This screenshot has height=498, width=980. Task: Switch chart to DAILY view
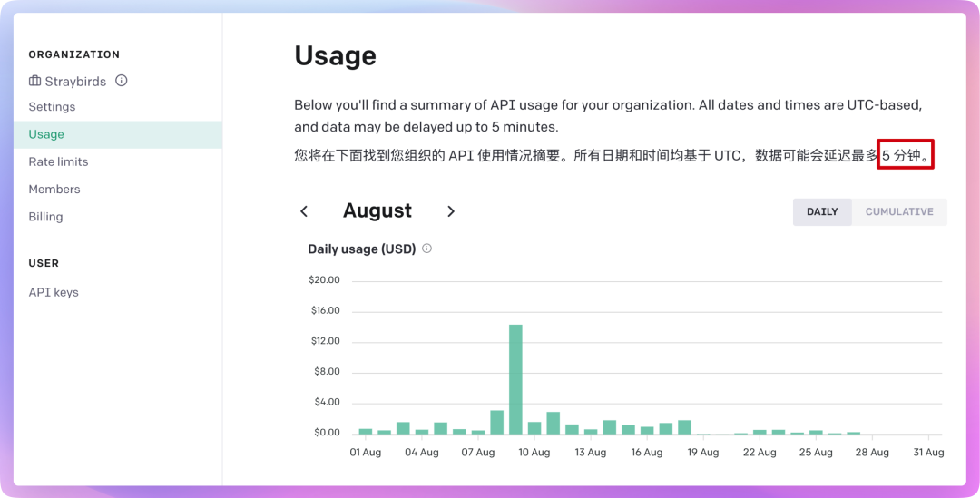pyautogui.click(x=822, y=211)
